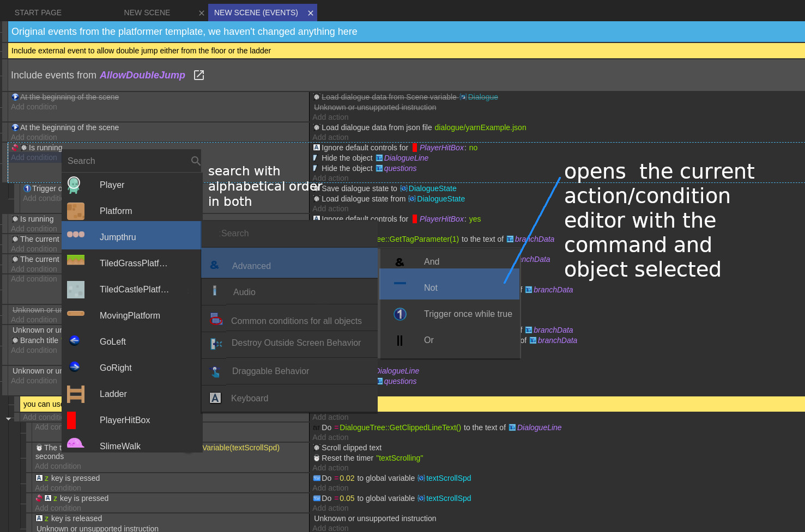
Task: Choose Trigger once while true
Action: coord(469,314)
